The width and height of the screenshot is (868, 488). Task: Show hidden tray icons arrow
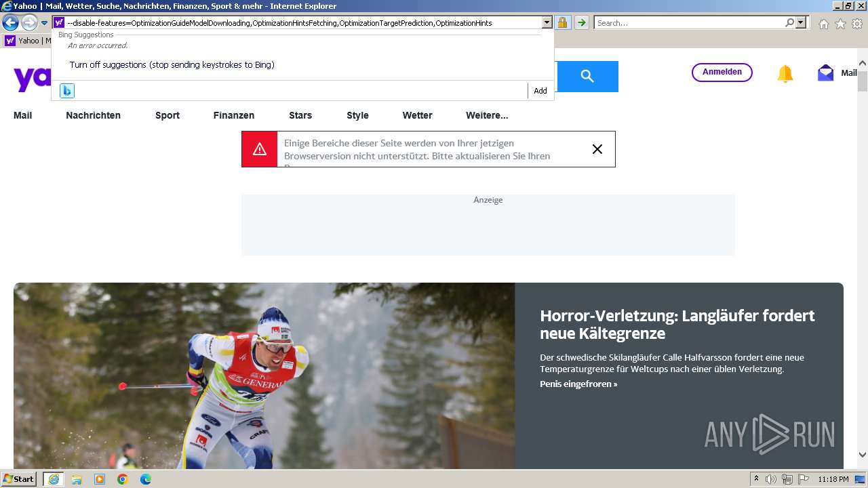pyautogui.click(x=757, y=479)
